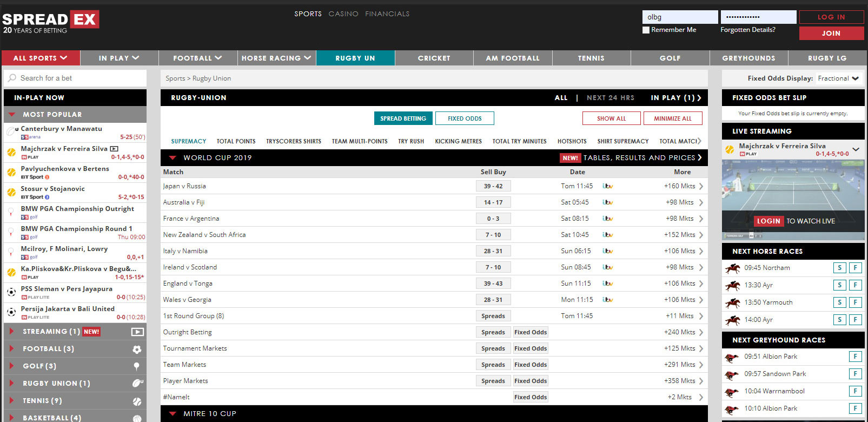The image size is (868, 422).
Task: Click the ITV icon for Japan v Russia
Action: pos(607,186)
